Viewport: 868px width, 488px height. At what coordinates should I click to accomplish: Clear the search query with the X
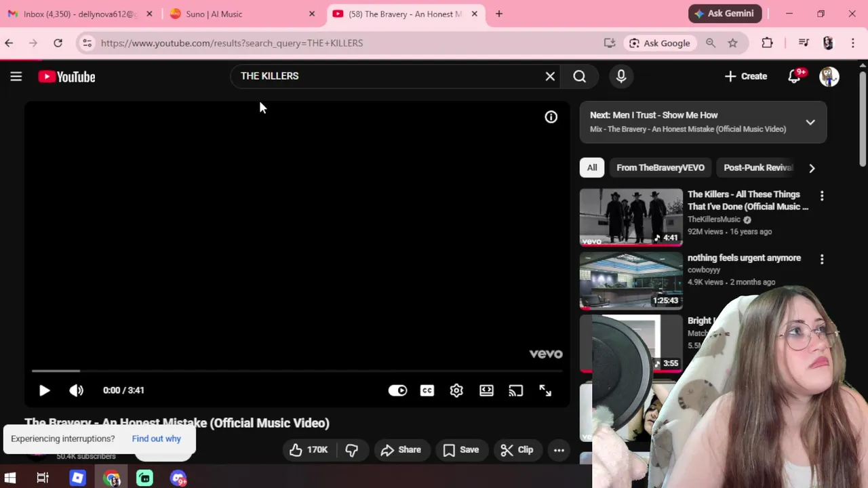550,77
